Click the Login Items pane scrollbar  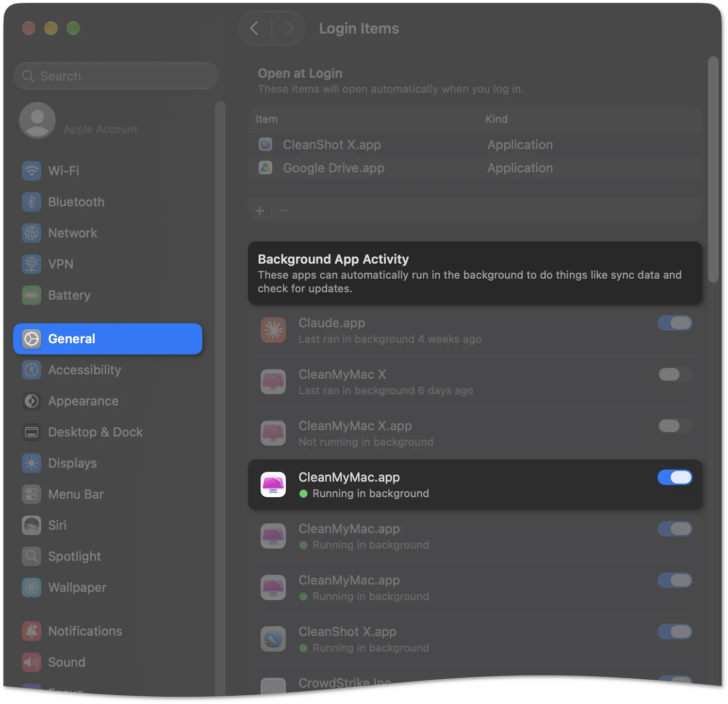coord(713,170)
